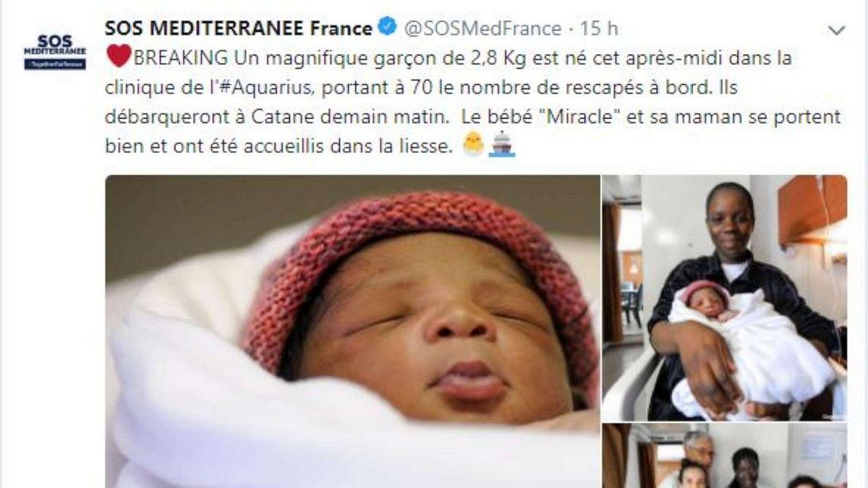This screenshot has height=488, width=868.
Task: Click the ship emoji ending the tweet
Action: [501, 146]
